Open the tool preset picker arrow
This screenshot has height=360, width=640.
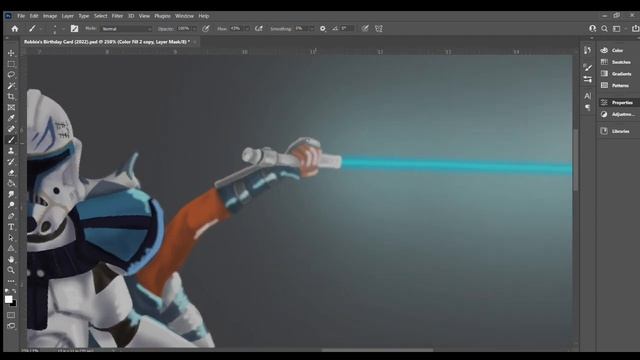[41, 29]
